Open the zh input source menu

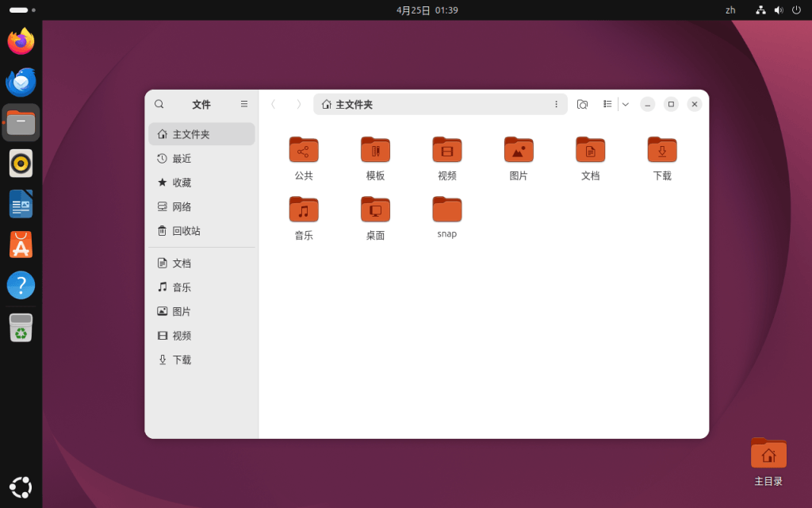730,10
